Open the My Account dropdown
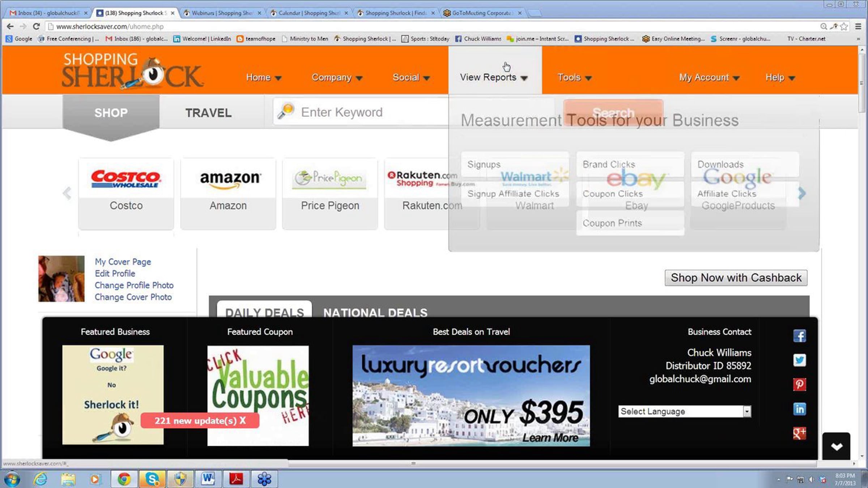This screenshot has width=868, height=488. click(x=709, y=77)
